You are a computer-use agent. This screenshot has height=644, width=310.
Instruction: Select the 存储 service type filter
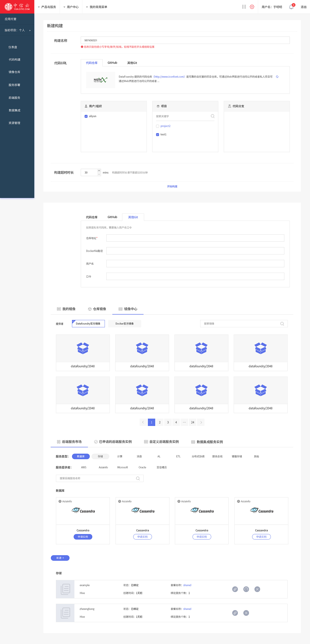(x=100, y=456)
